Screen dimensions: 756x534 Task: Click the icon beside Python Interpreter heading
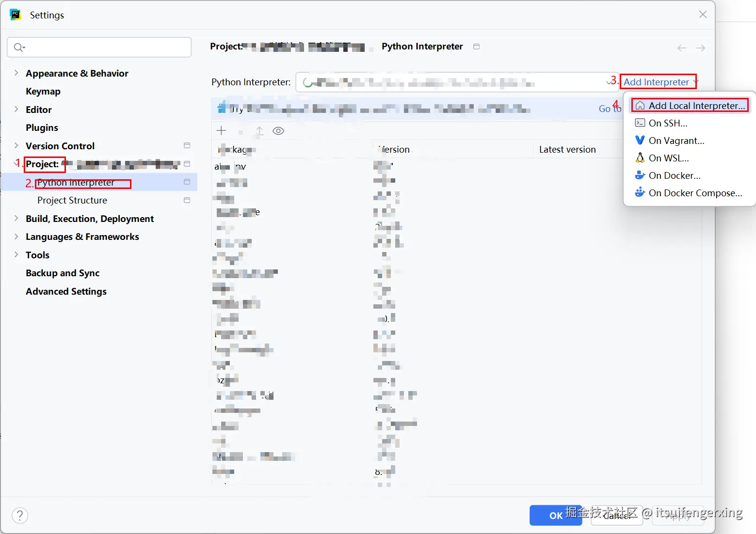coord(477,47)
